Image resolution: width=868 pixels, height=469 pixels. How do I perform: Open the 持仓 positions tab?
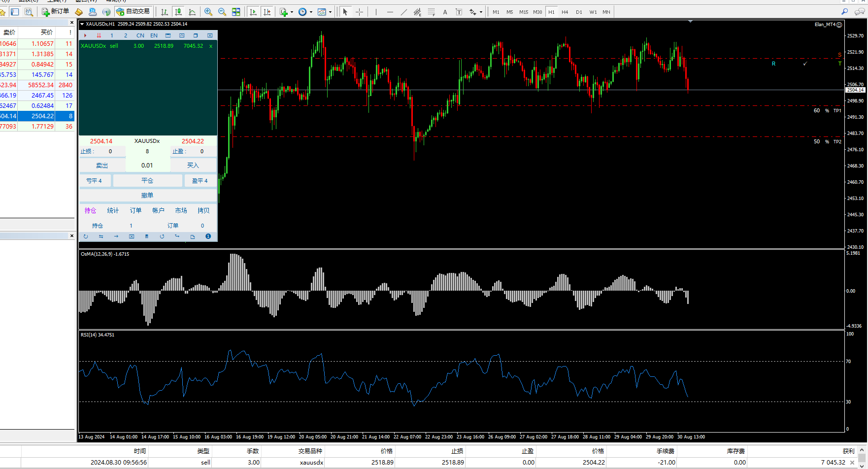pyautogui.click(x=90, y=210)
